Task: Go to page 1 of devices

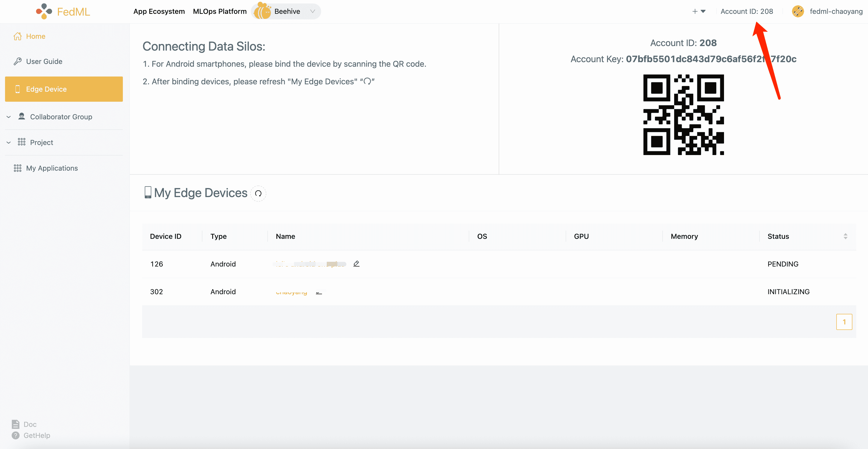Action: 844,322
